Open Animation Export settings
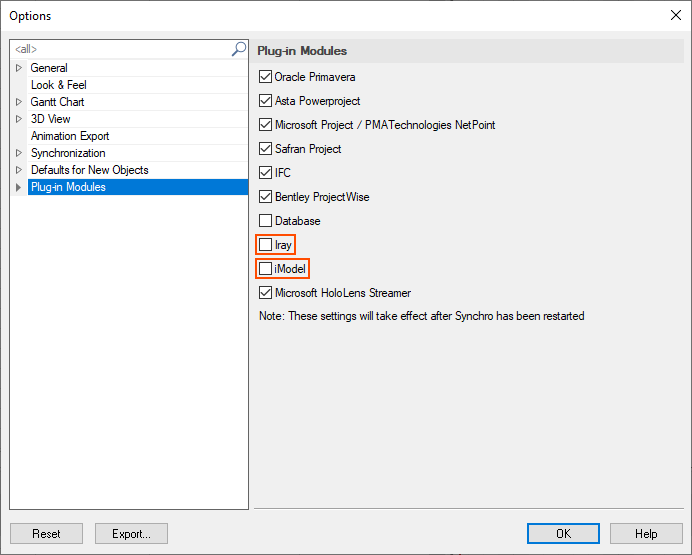This screenshot has width=692, height=555. click(x=70, y=136)
